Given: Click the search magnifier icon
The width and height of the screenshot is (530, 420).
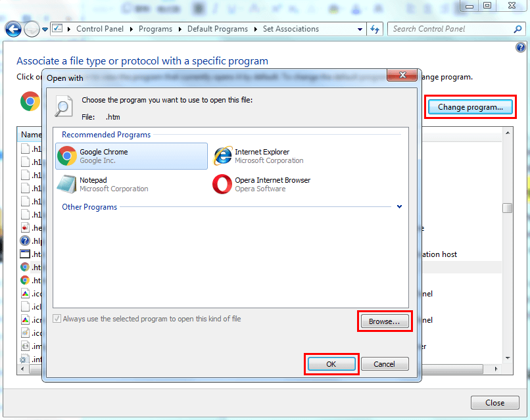Looking at the screenshot, I should [518, 30].
